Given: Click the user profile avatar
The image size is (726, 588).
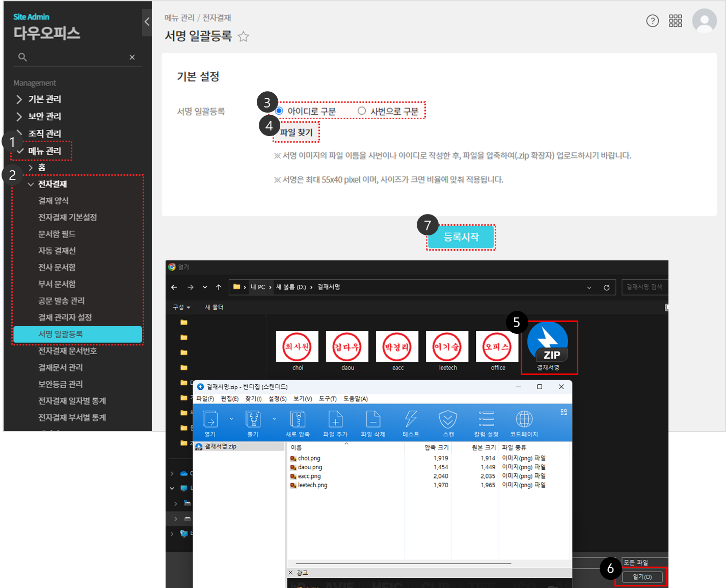Looking at the screenshot, I should coord(704,21).
